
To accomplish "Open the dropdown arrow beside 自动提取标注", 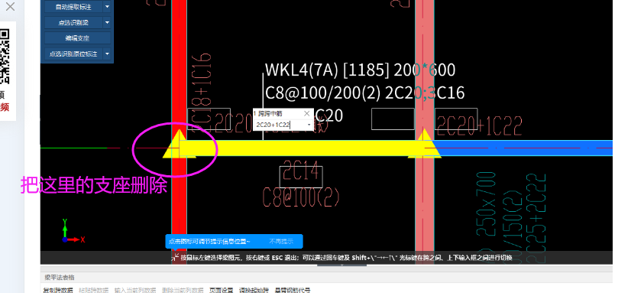I will click(107, 7).
